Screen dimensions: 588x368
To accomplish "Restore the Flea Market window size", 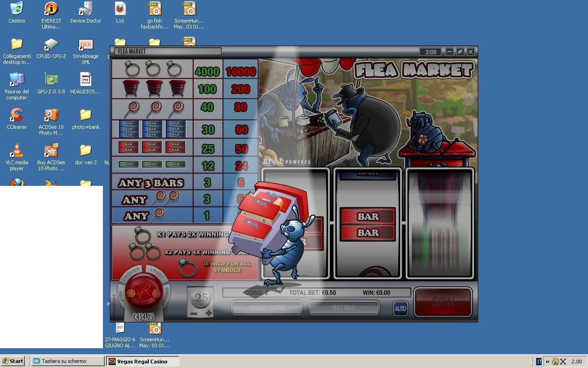I will (460, 52).
